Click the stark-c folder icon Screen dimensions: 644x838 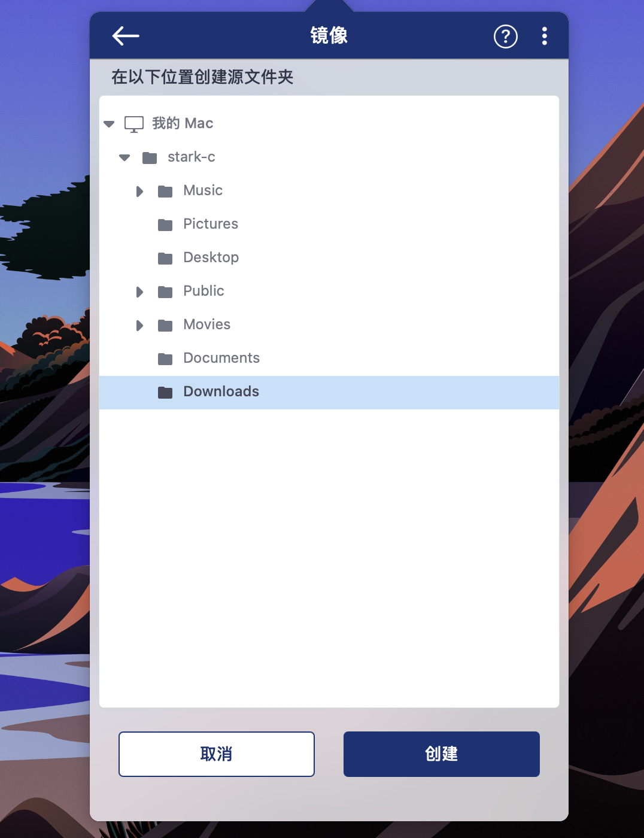click(150, 158)
